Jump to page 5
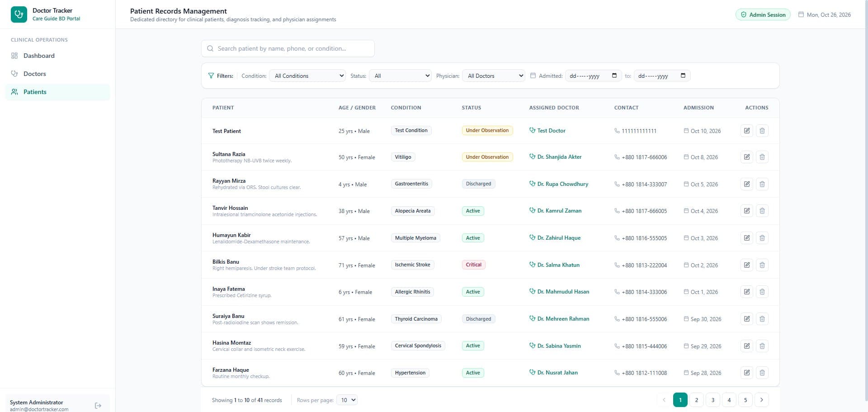 click(x=745, y=400)
